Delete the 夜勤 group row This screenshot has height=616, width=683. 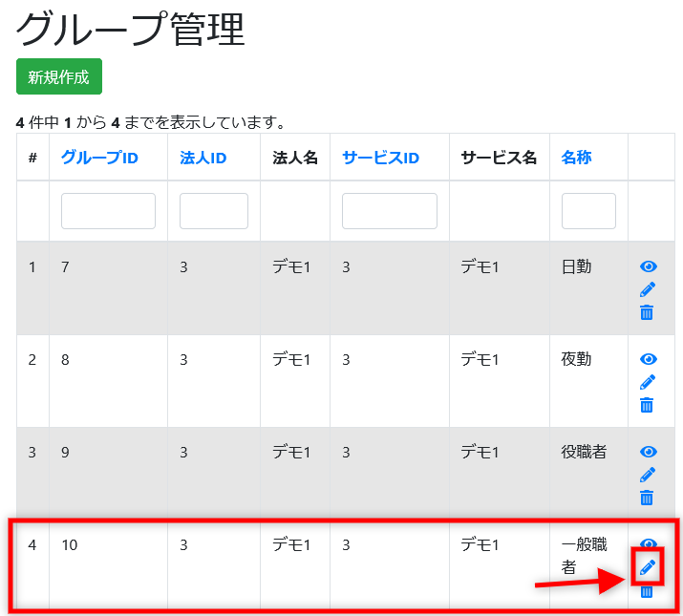(647, 405)
